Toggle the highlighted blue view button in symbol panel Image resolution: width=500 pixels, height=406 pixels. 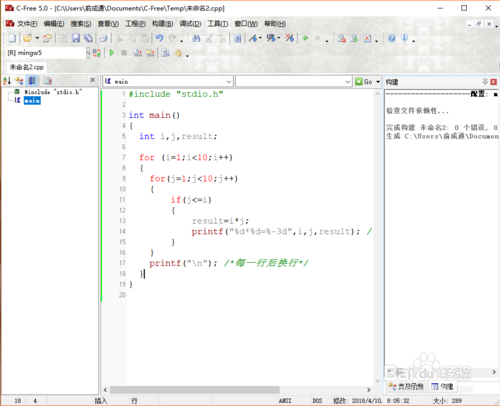pyautogui.click(x=32, y=80)
